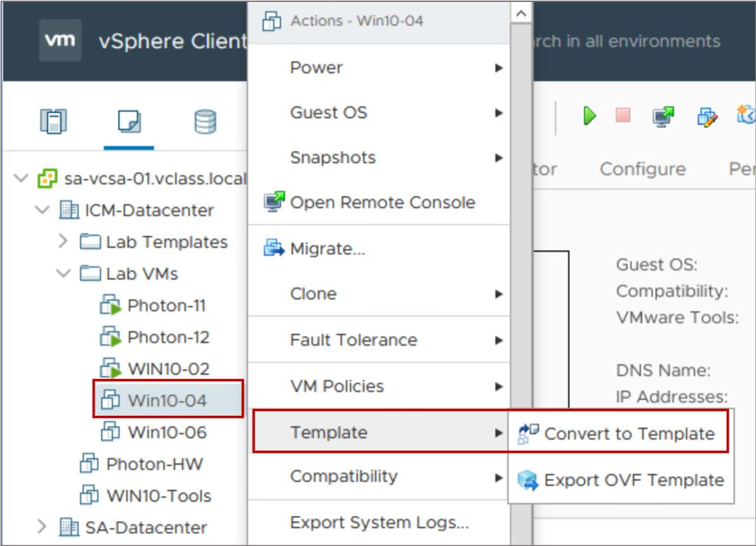Choose Export OVF Template
Viewport: 756px width, 546px height.
[620, 480]
